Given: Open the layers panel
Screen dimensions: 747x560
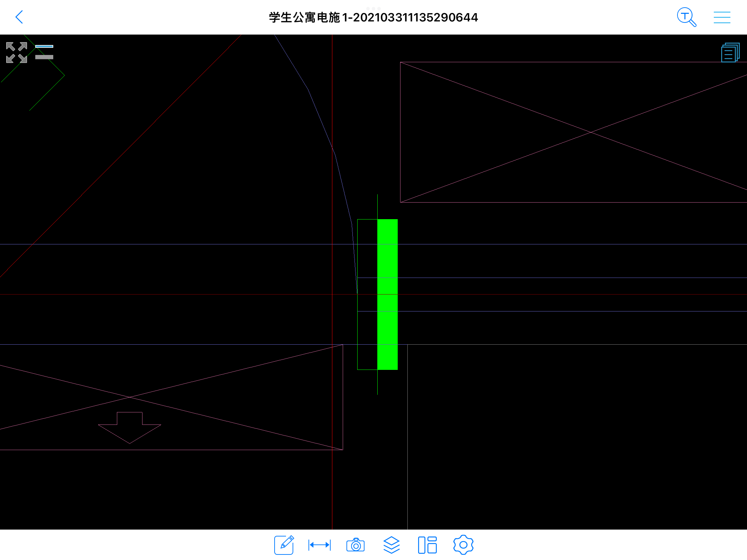Looking at the screenshot, I should tap(391, 545).
